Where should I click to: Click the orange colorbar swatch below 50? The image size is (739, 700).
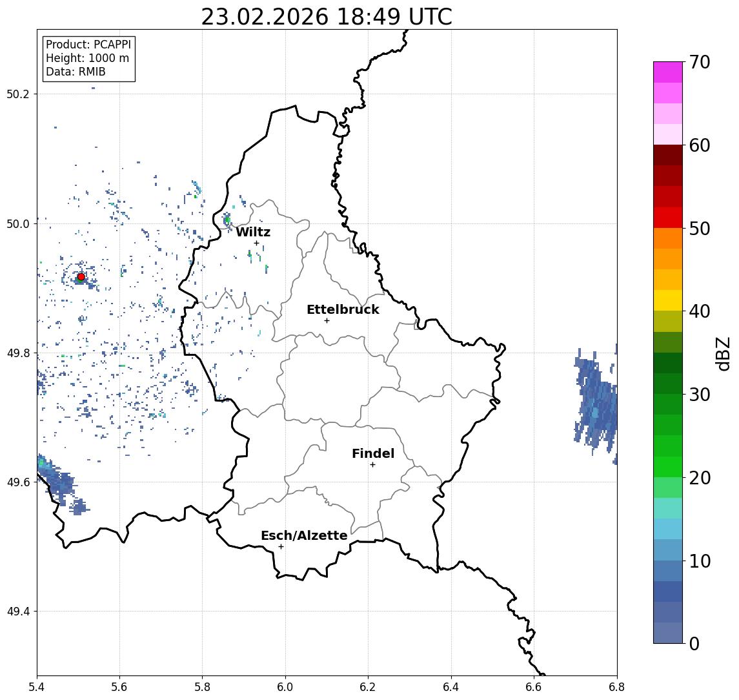click(x=668, y=238)
